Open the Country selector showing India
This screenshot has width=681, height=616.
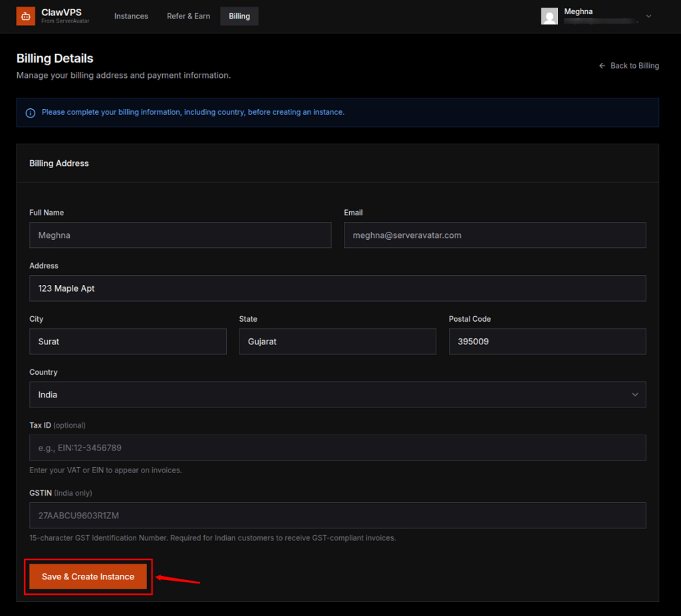337,394
